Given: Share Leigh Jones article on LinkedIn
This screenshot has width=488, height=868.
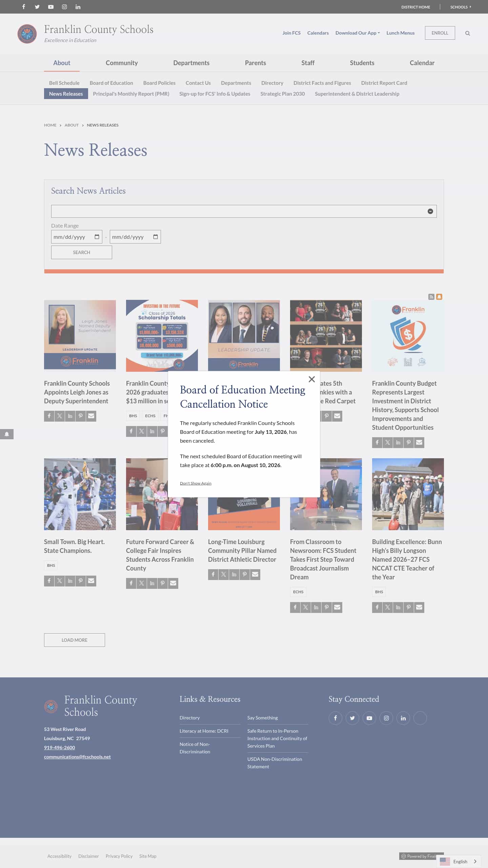Looking at the screenshot, I should point(70,416).
